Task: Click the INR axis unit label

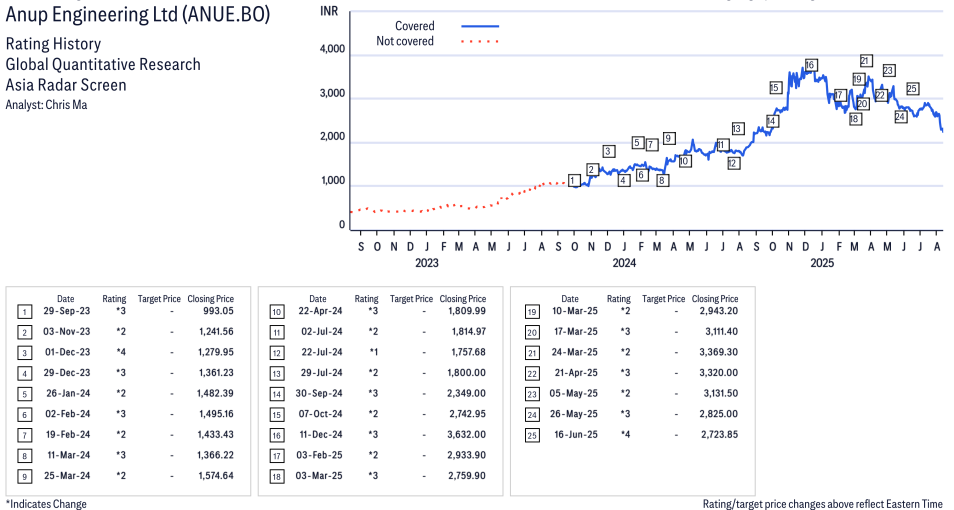Action: coord(329,11)
